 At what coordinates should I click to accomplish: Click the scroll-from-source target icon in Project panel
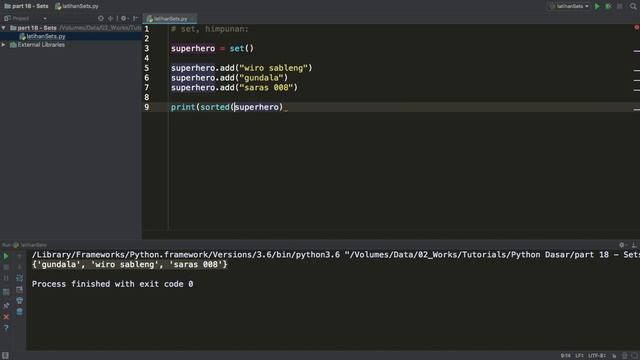(x=101, y=18)
